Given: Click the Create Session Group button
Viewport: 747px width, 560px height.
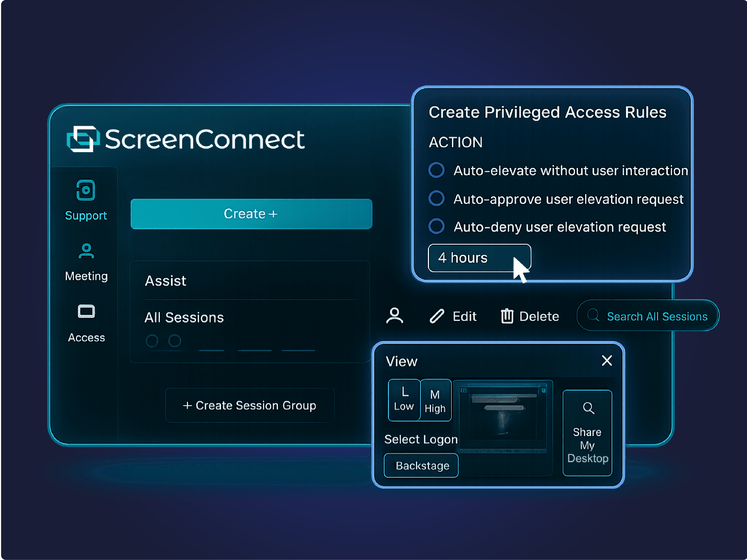Looking at the screenshot, I should (x=249, y=405).
